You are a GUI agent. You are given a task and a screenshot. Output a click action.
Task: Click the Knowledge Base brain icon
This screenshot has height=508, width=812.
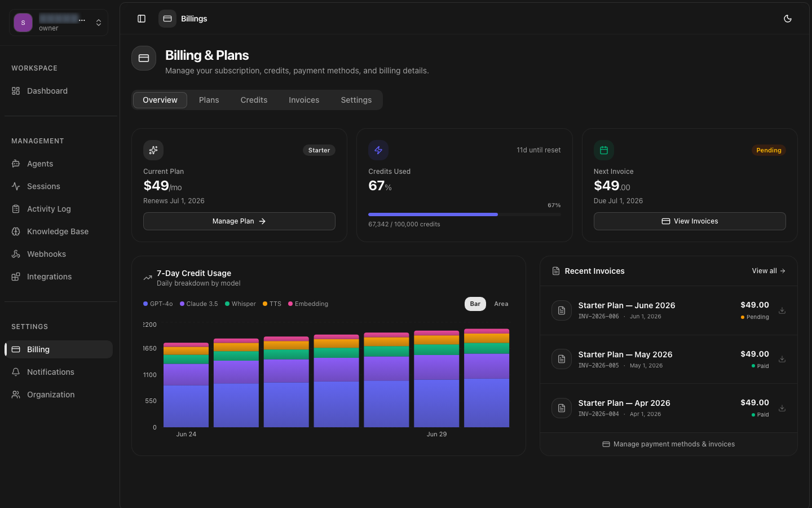16,231
